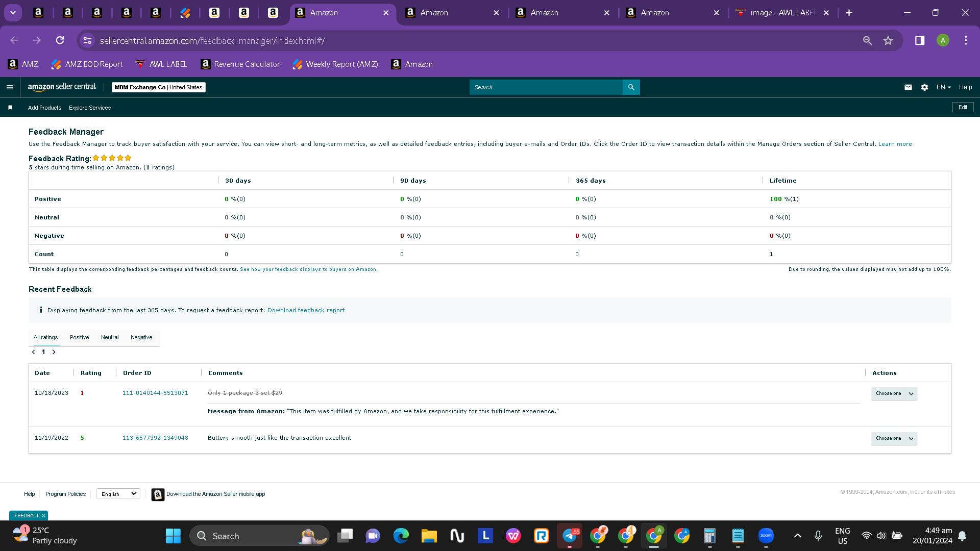Screen dimensions: 980x551
Task: Click Add Products in the navigation bar
Action: [x=44, y=108]
